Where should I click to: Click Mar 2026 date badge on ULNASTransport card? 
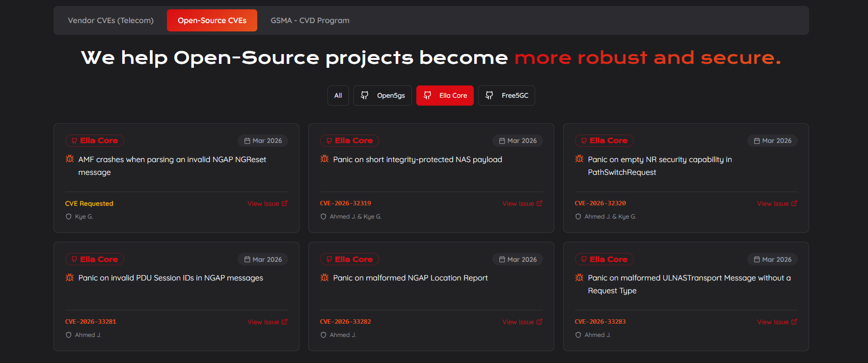pyautogui.click(x=773, y=259)
